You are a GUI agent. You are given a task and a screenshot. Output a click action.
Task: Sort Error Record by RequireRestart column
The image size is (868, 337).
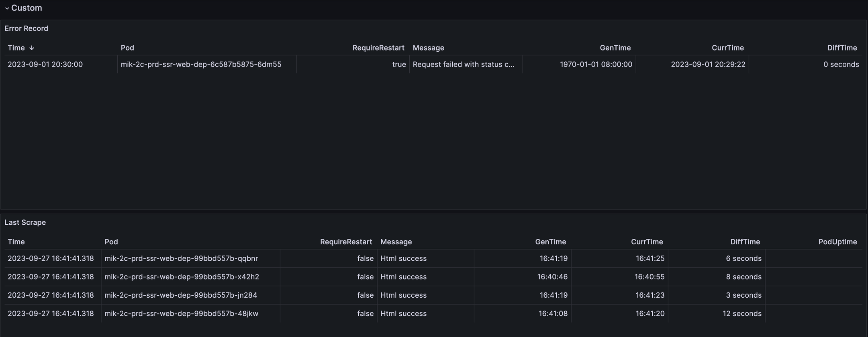tap(378, 48)
